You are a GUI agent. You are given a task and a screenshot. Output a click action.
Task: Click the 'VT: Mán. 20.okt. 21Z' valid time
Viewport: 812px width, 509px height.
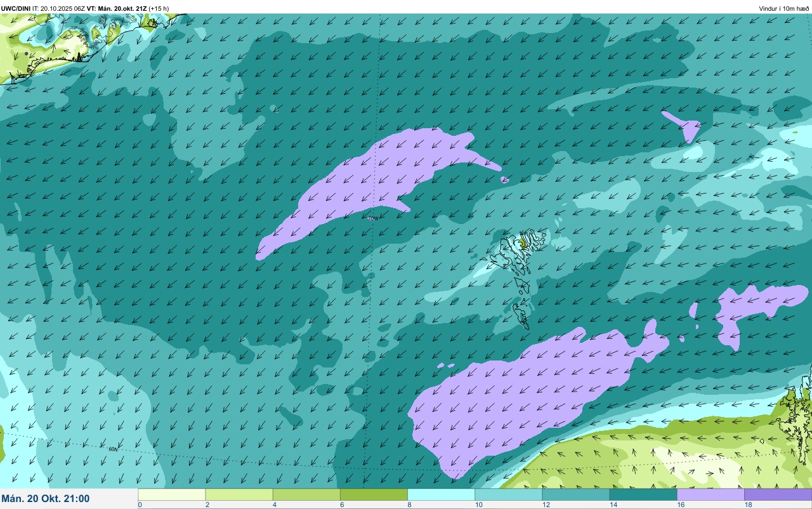point(117,8)
